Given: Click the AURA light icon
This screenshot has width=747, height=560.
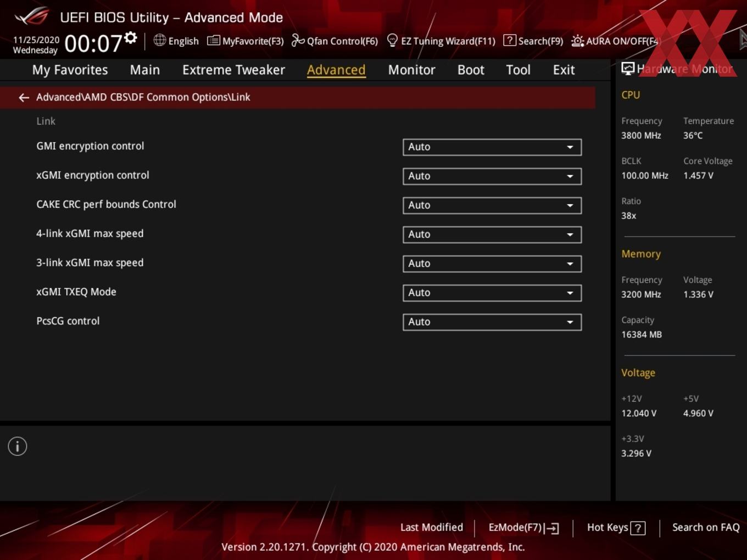Looking at the screenshot, I should pos(577,41).
